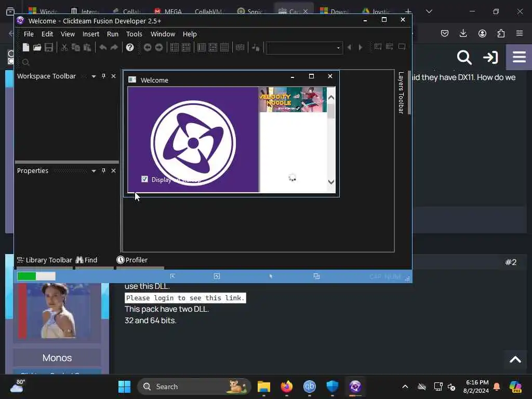The image size is (532, 399).
Task: Click the Monos avatar image
Action: click(57, 311)
